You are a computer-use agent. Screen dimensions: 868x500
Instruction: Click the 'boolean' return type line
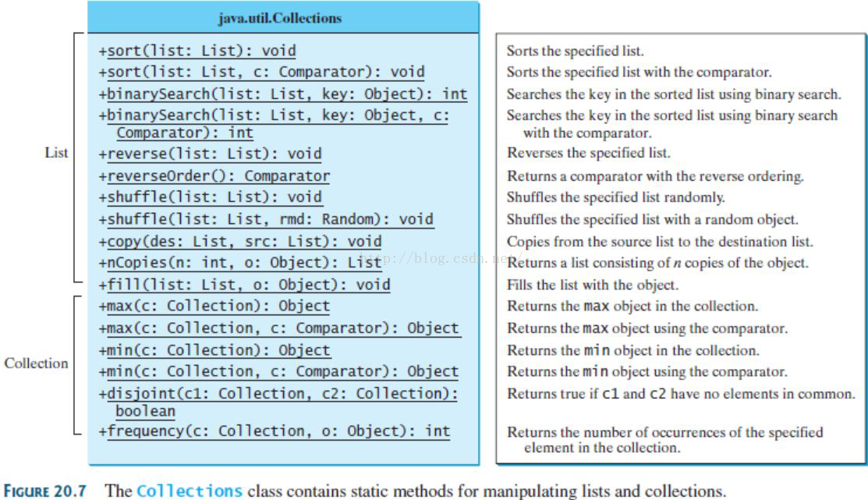(146, 411)
